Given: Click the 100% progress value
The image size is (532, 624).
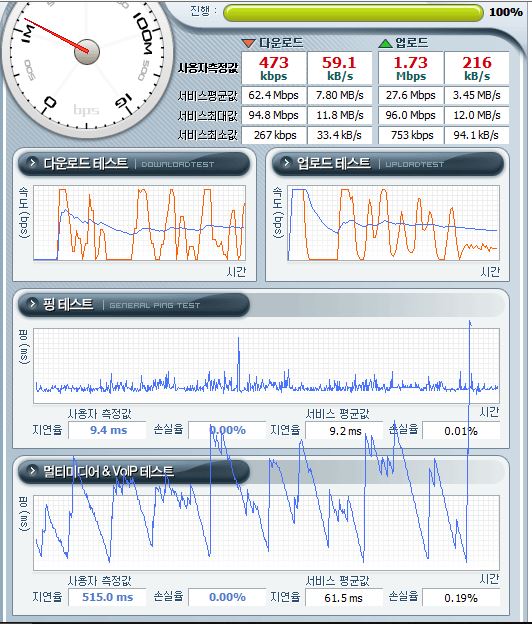Looking at the screenshot, I should click(x=505, y=12).
